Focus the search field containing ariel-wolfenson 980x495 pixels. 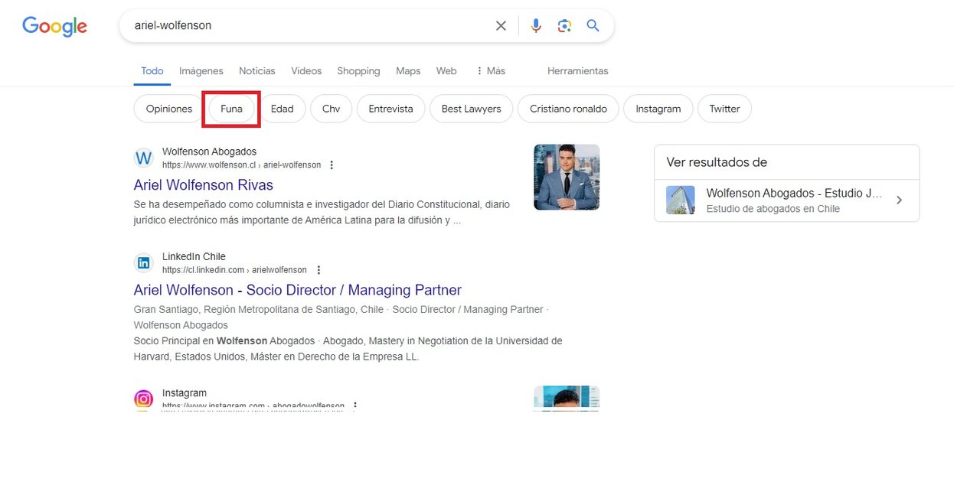click(x=310, y=26)
